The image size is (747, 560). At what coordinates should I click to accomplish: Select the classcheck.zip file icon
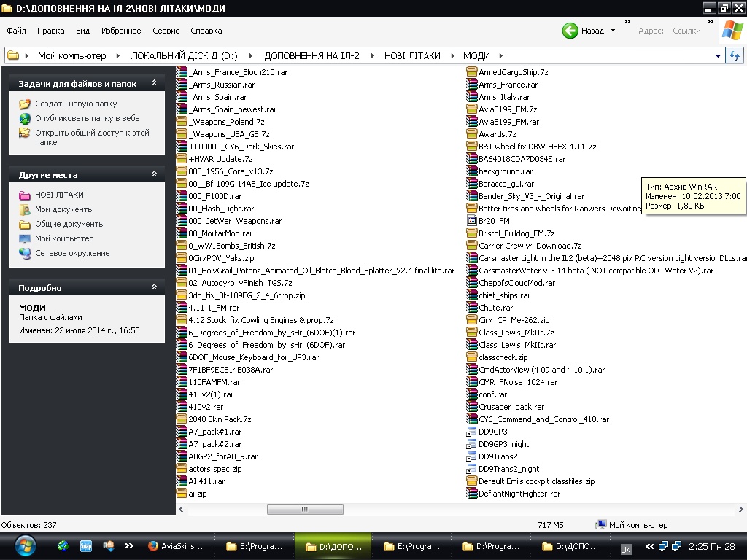472,357
